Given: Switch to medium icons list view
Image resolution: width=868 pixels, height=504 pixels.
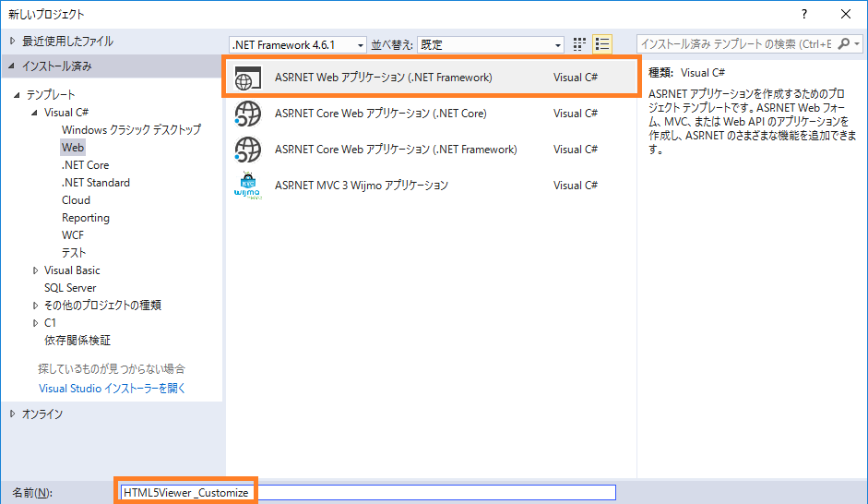Looking at the screenshot, I should (602, 44).
